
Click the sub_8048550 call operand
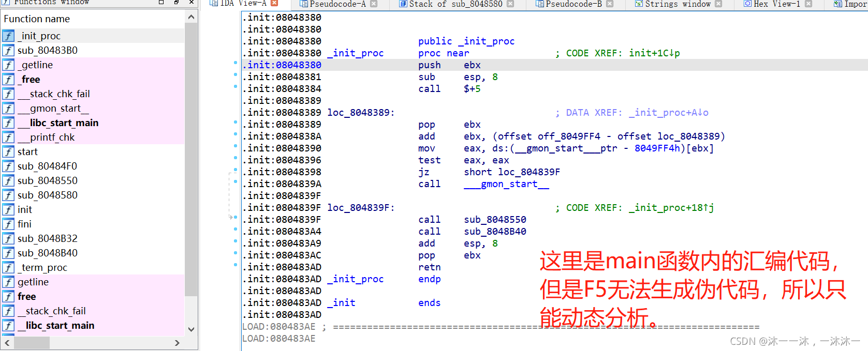point(495,220)
